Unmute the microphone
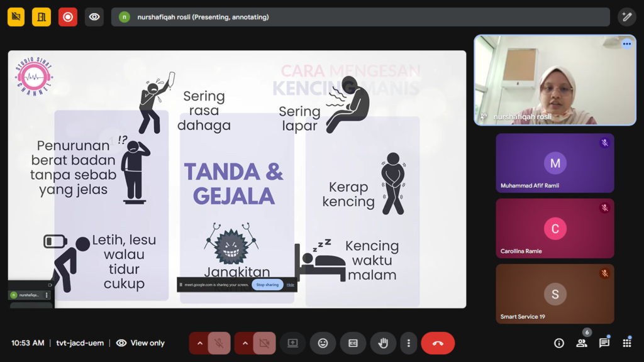The height and width of the screenshot is (362, 644). [219, 343]
